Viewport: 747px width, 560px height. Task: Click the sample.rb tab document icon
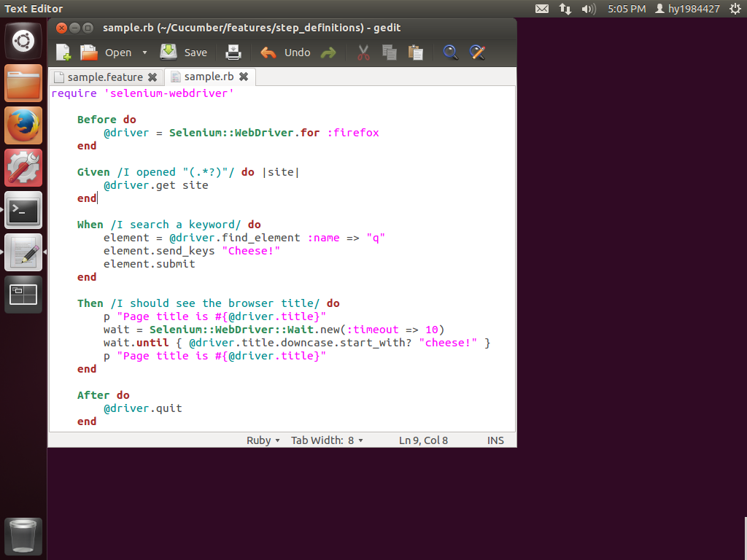[175, 77]
